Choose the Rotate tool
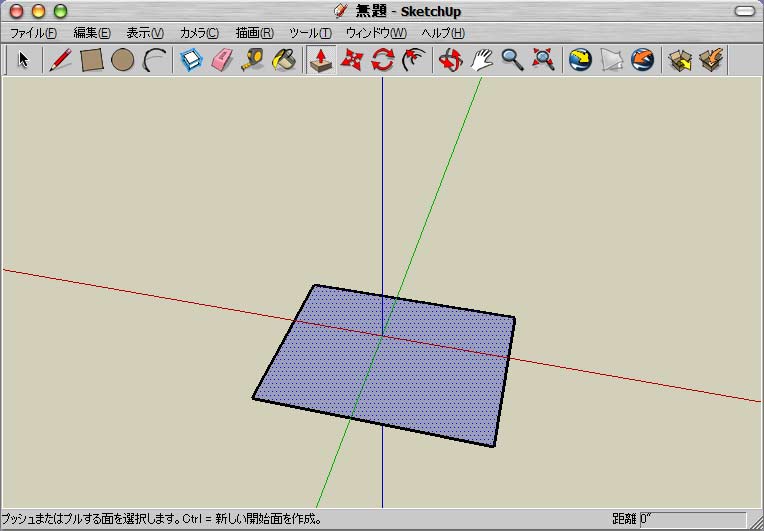This screenshot has width=764, height=531. [383, 60]
